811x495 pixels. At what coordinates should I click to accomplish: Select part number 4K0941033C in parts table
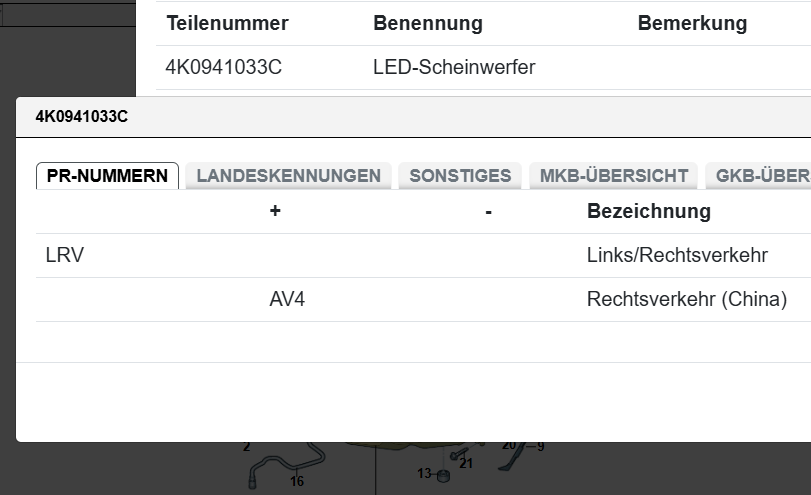pos(225,68)
